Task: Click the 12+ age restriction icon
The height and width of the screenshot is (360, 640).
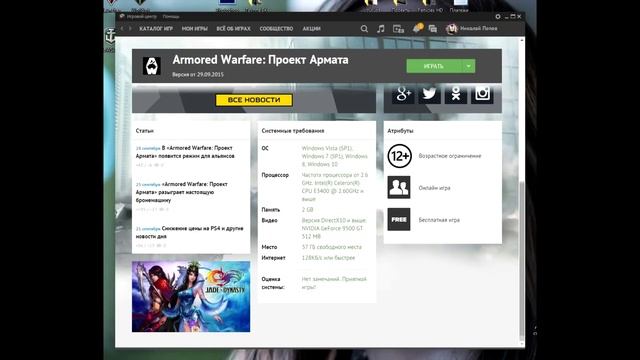Action: click(x=399, y=156)
